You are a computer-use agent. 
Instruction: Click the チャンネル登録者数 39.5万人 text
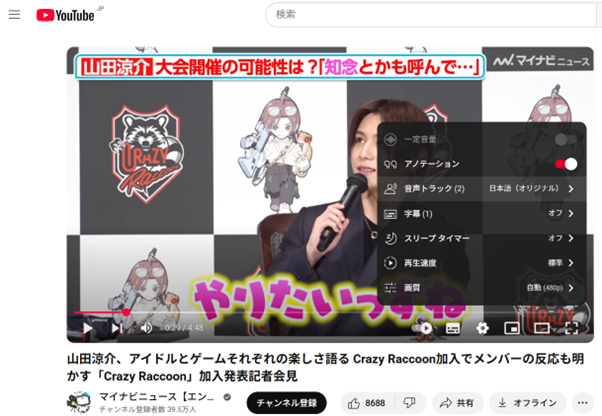pyautogui.click(x=148, y=409)
